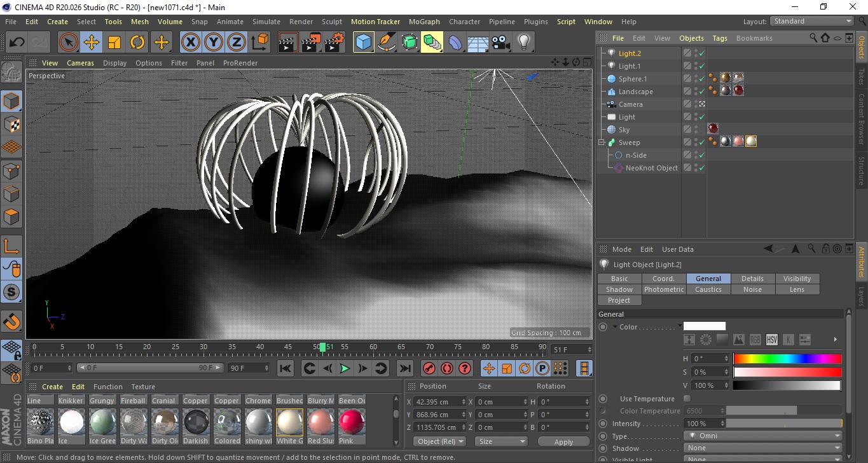Toggle the Sky layer square

[x=687, y=130]
